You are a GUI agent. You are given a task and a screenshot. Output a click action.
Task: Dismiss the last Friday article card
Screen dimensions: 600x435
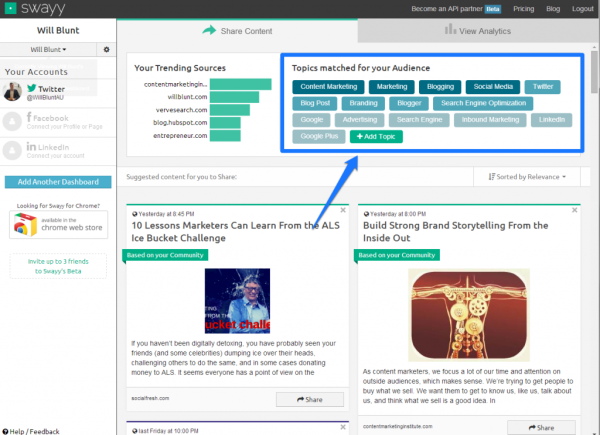coord(343,427)
